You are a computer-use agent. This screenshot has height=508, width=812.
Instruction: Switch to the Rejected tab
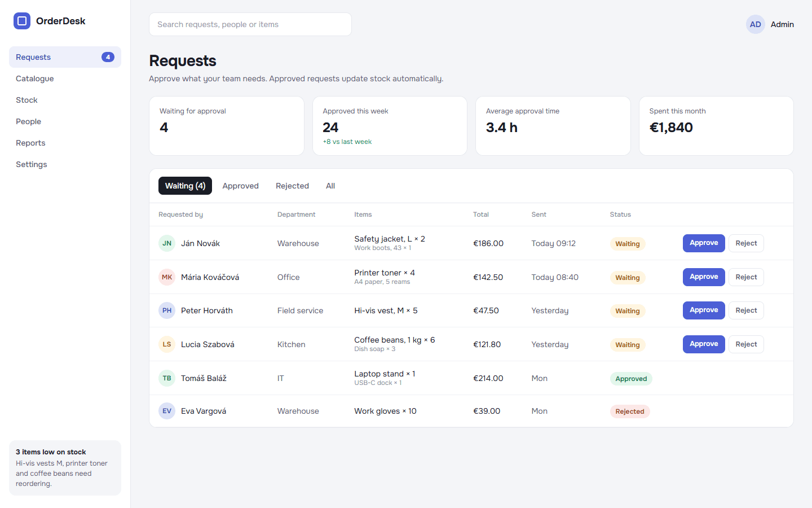(x=292, y=186)
